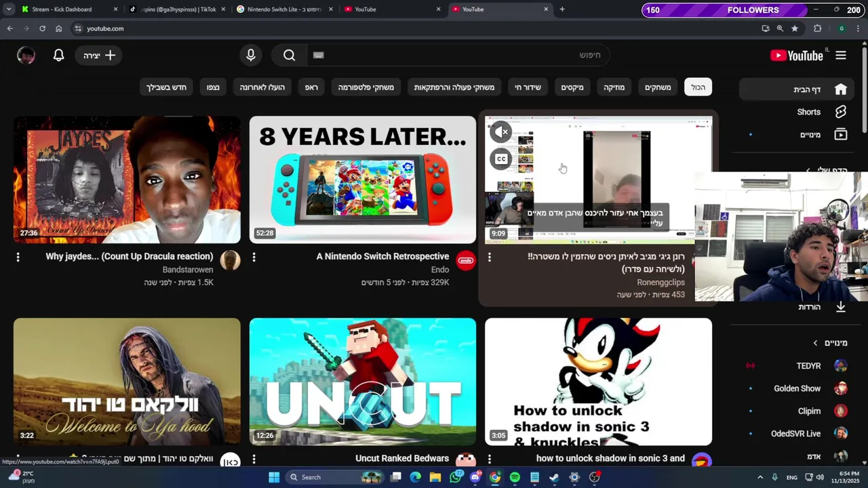The width and height of the screenshot is (868, 488).
Task: Open a new browser tab
Action: 562,9
